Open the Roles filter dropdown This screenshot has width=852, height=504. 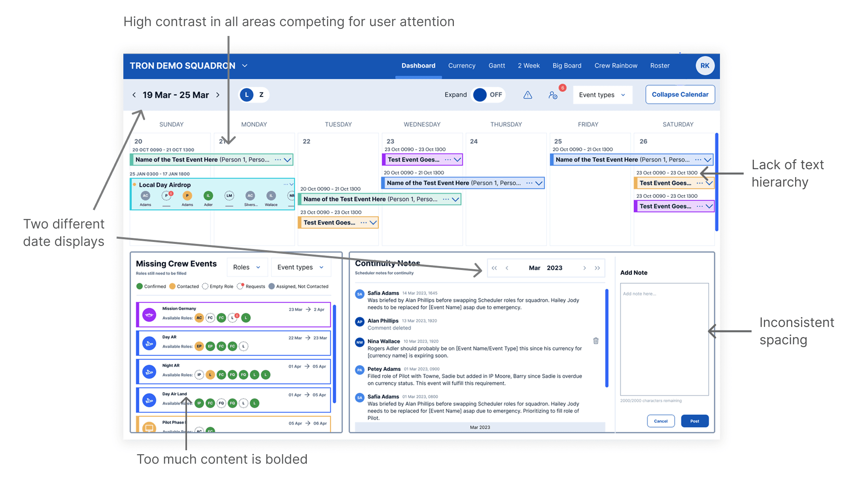coord(247,267)
